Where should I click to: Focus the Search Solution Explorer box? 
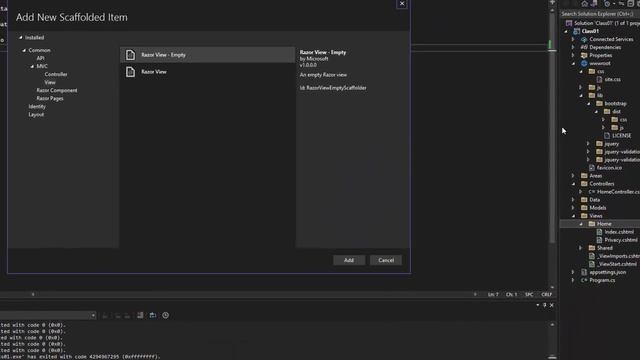coord(600,14)
